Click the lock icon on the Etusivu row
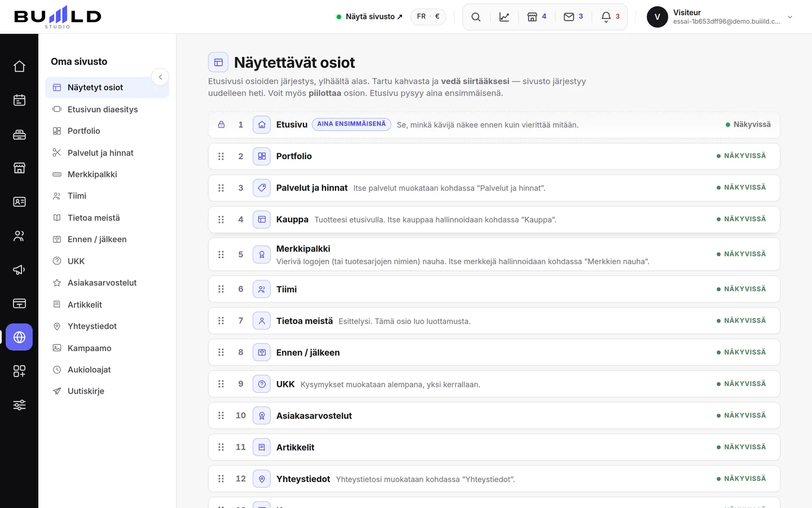This screenshot has width=812, height=508. (222, 125)
